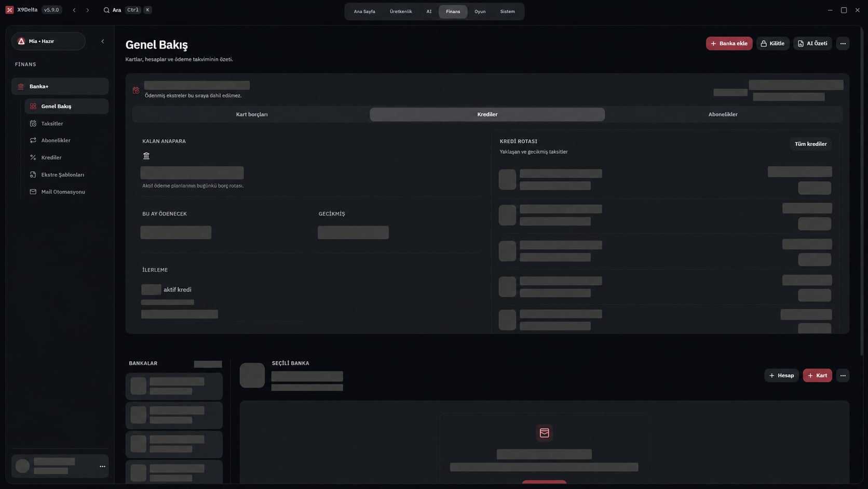Click the Kart add button
868x489 pixels.
click(x=817, y=375)
